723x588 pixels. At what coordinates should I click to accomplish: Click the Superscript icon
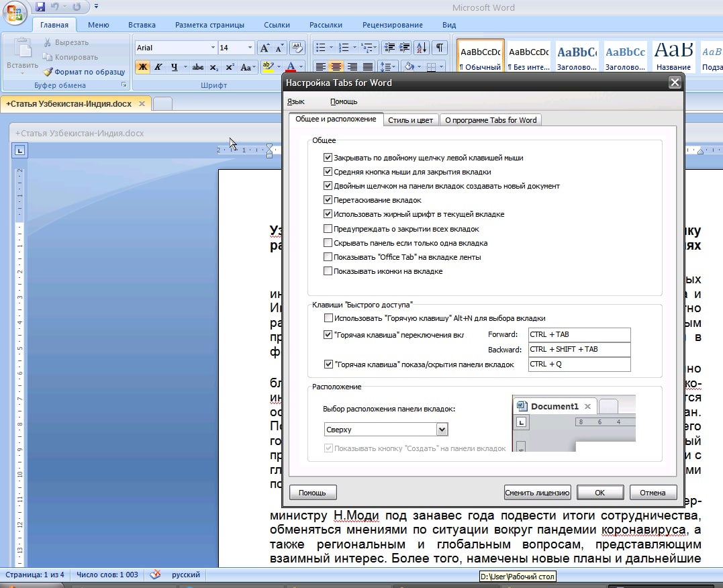pyautogui.click(x=230, y=67)
